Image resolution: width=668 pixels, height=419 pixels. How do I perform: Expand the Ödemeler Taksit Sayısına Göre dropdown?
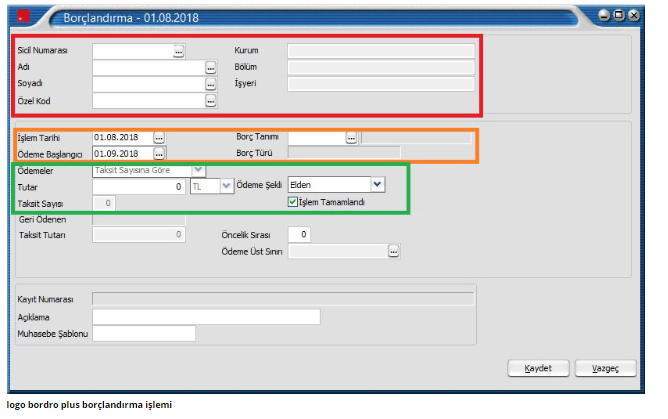click(x=198, y=170)
